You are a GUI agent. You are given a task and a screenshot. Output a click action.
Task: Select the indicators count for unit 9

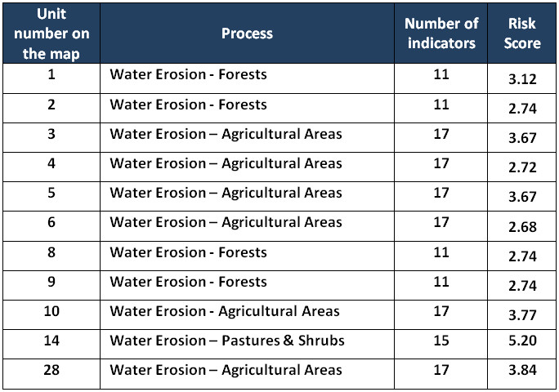click(x=441, y=282)
